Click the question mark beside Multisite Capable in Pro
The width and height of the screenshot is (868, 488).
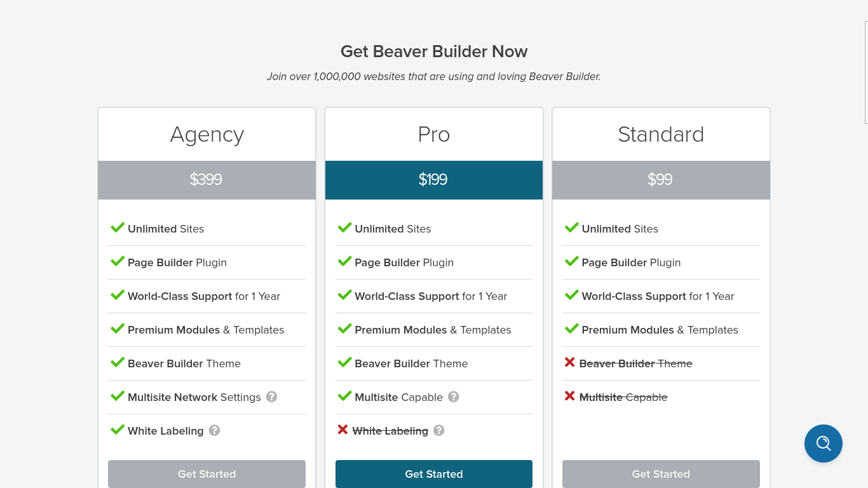tap(453, 396)
